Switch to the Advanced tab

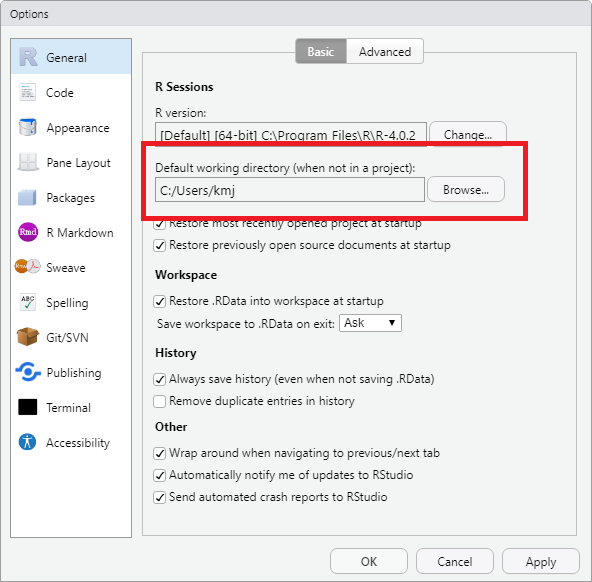click(385, 51)
